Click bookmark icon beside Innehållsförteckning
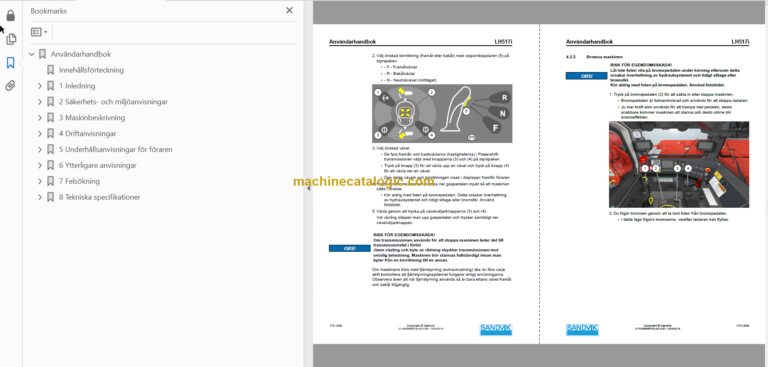 click(x=50, y=70)
